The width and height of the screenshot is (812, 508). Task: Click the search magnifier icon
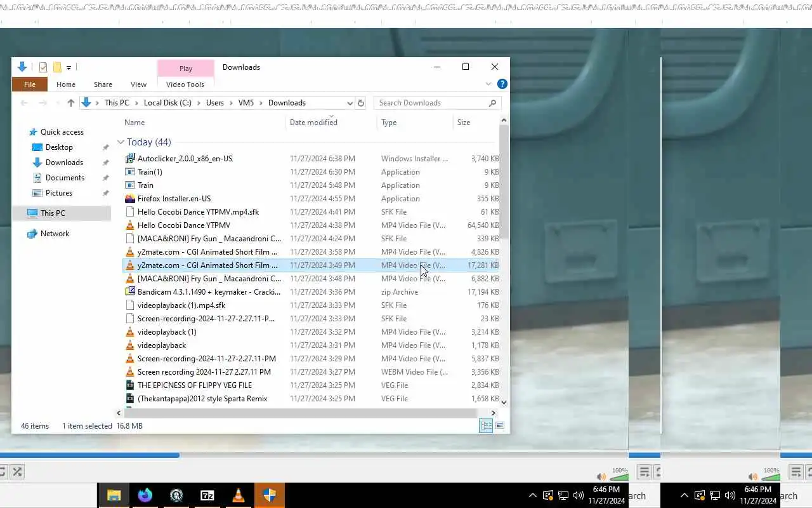493,103
